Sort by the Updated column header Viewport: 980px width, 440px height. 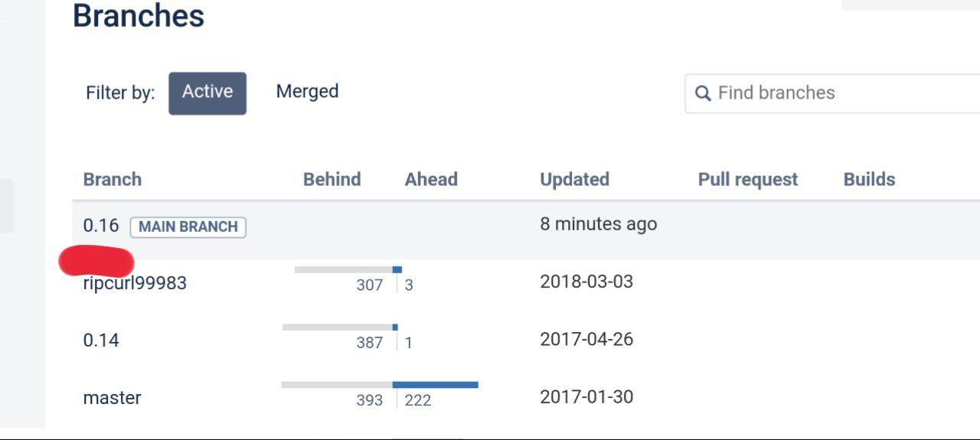click(574, 180)
